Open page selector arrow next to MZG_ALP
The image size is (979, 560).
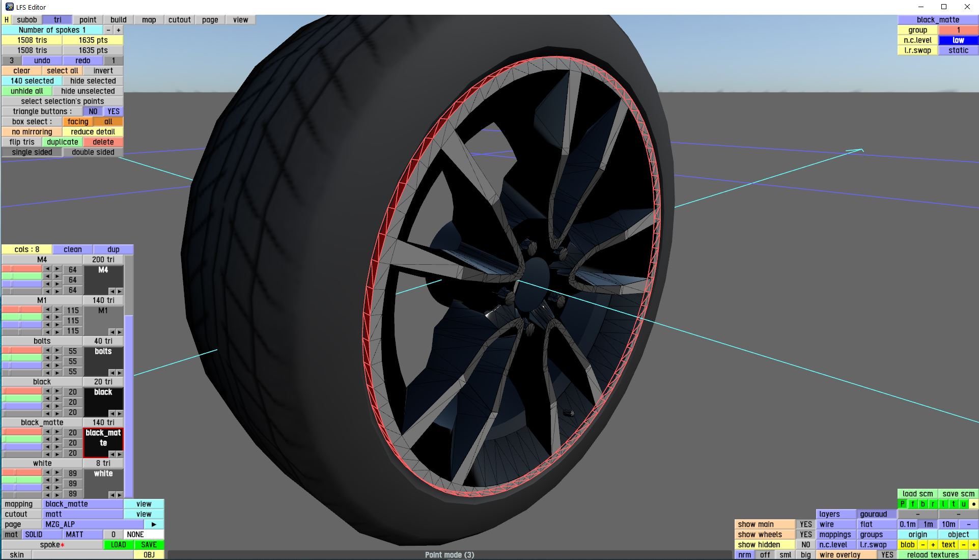click(x=154, y=524)
